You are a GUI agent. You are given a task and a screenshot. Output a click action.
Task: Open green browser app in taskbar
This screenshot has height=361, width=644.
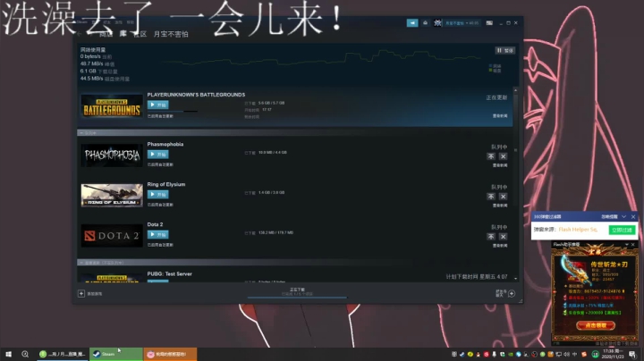pos(63,354)
